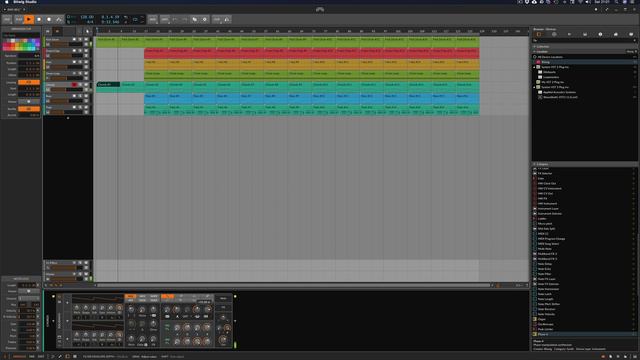Screen dimensions: 640x360
Task: Turn the Pitch knob of first oscillator
Action: tap(77, 308)
